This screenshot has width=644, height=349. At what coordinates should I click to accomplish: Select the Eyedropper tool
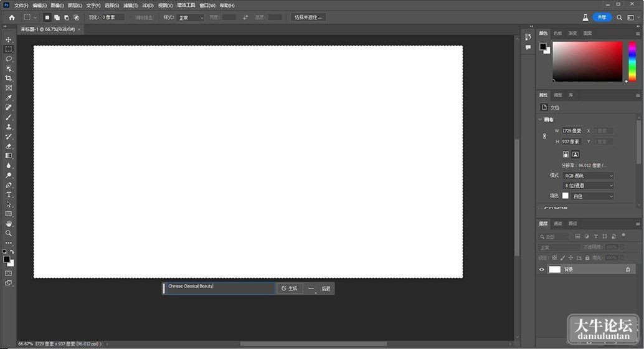coord(9,97)
